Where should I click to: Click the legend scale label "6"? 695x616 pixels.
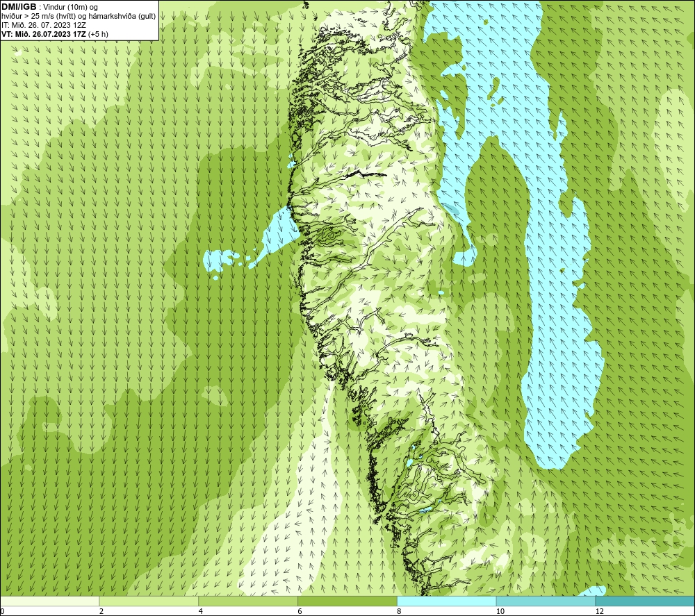coord(300,611)
